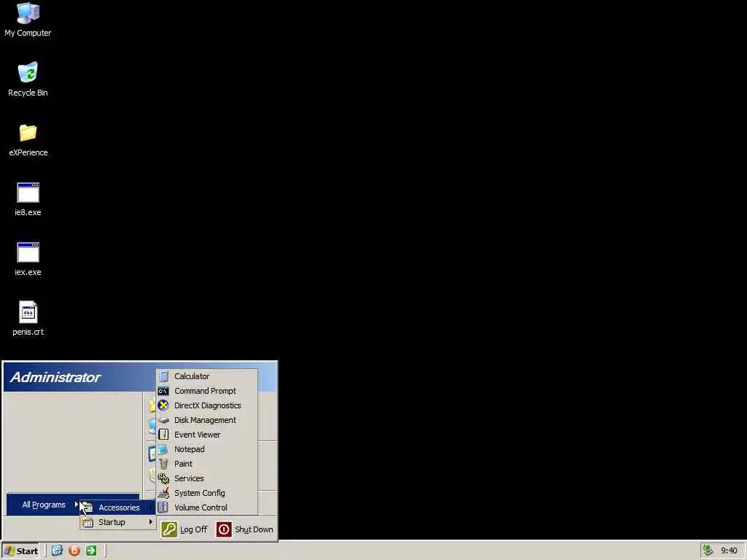The height and width of the screenshot is (560, 747).
Task: Open the My Computer desktop icon
Action: click(x=28, y=20)
